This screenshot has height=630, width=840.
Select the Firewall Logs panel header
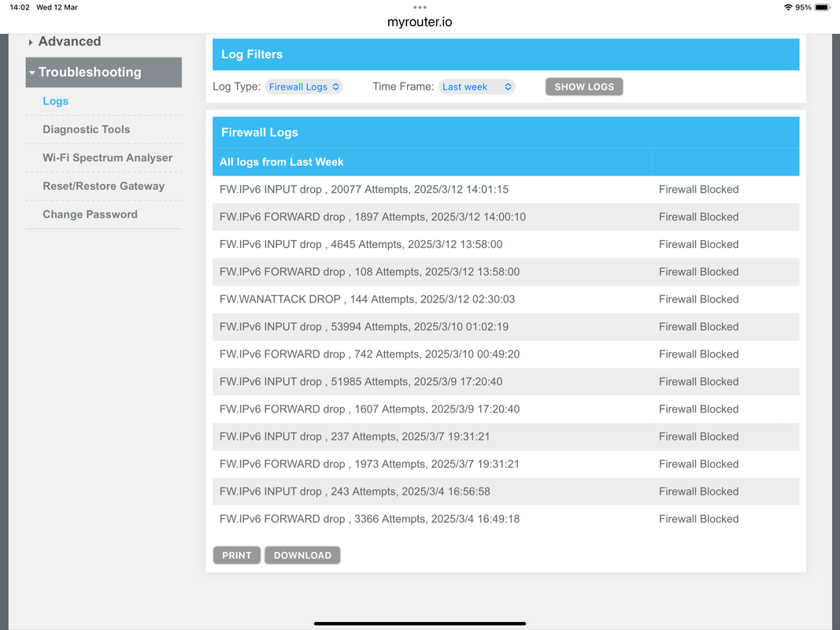coord(505,132)
